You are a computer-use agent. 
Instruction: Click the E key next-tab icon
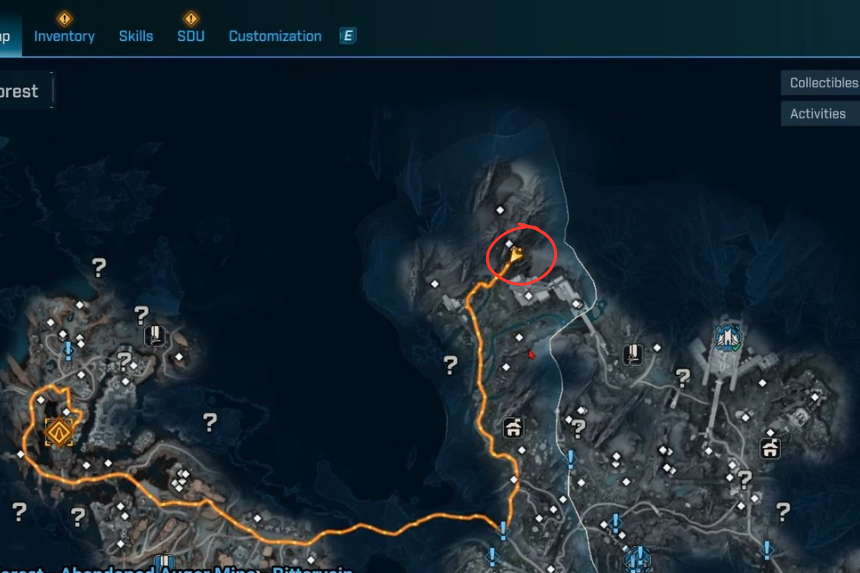coord(348,36)
